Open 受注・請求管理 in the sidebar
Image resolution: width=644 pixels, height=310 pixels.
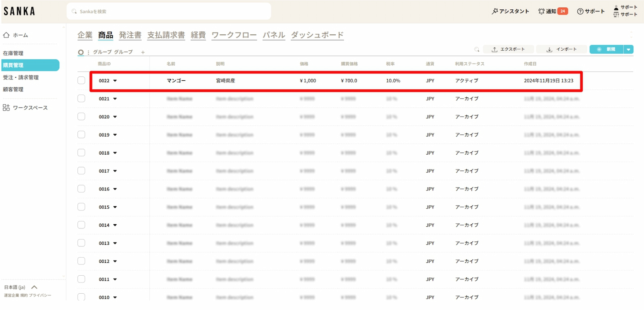pyautogui.click(x=21, y=77)
